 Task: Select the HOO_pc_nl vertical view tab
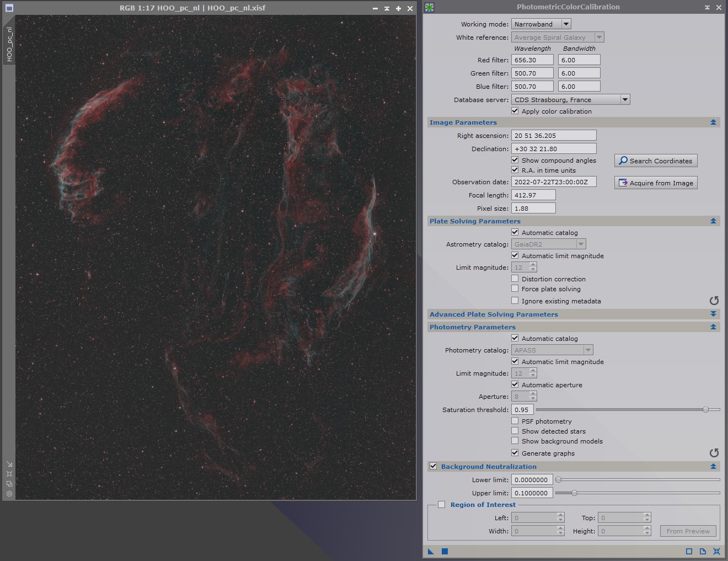[x=9, y=44]
